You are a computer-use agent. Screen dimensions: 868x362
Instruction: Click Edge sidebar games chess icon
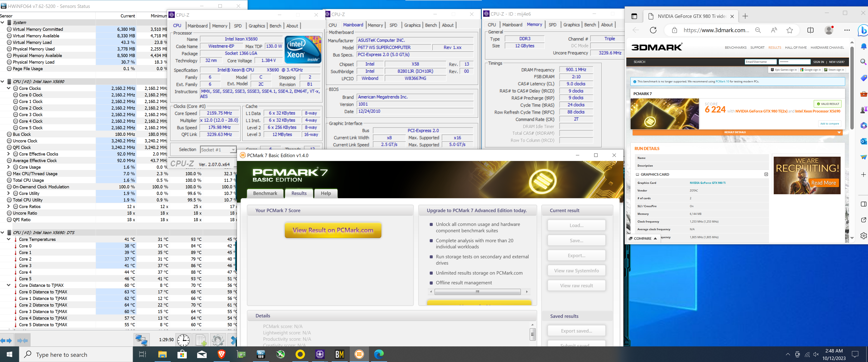(x=864, y=110)
